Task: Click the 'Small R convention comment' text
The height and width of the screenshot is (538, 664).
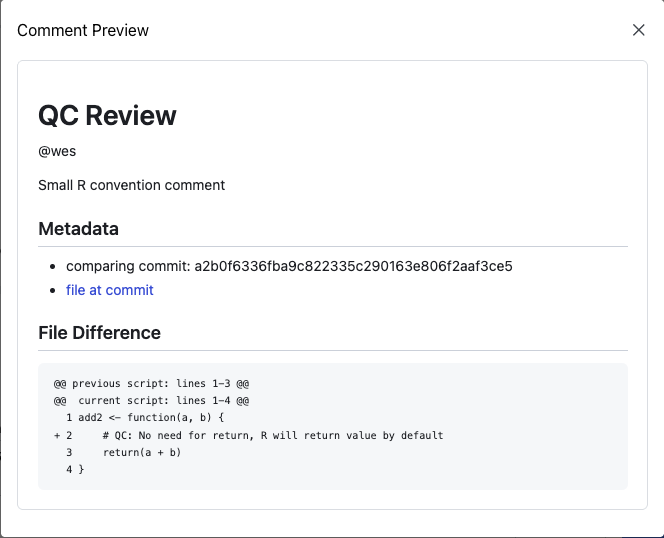Action: pyautogui.click(x=131, y=185)
